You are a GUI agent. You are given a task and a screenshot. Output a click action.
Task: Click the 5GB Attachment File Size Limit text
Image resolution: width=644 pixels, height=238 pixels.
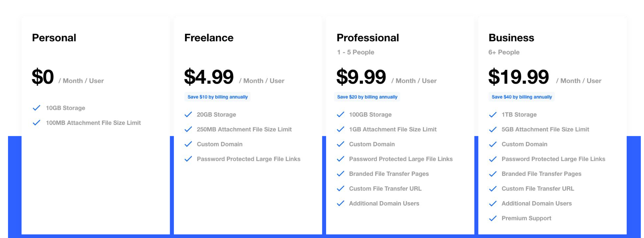545,129
